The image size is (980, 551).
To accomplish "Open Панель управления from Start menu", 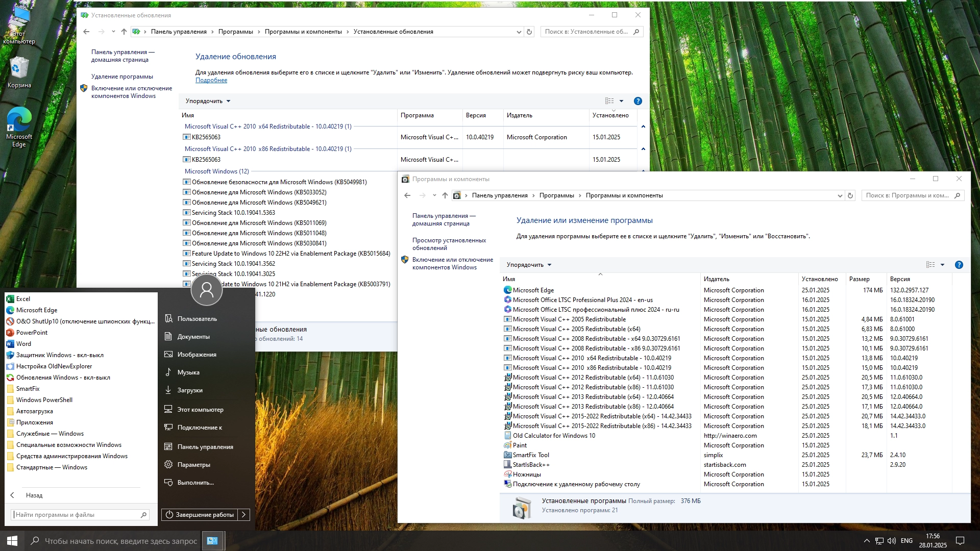I will click(x=205, y=447).
